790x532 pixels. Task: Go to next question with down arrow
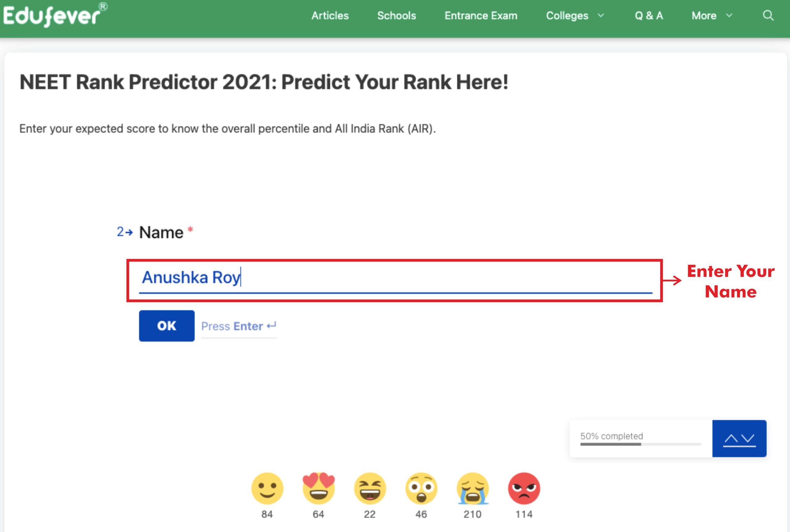(x=748, y=439)
